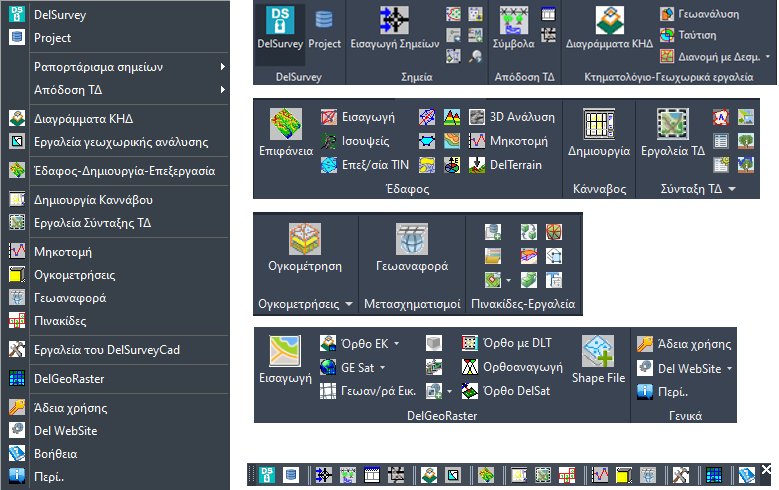Image resolution: width=779 pixels, height=490 pixels.
Task: Click the Ταύτιση tool
Action: coord(688,35)
